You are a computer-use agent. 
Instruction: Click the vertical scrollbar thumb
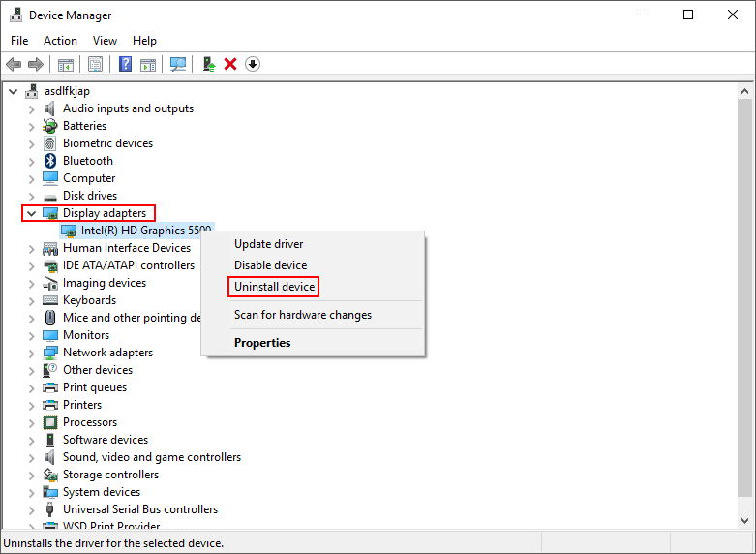745,297
